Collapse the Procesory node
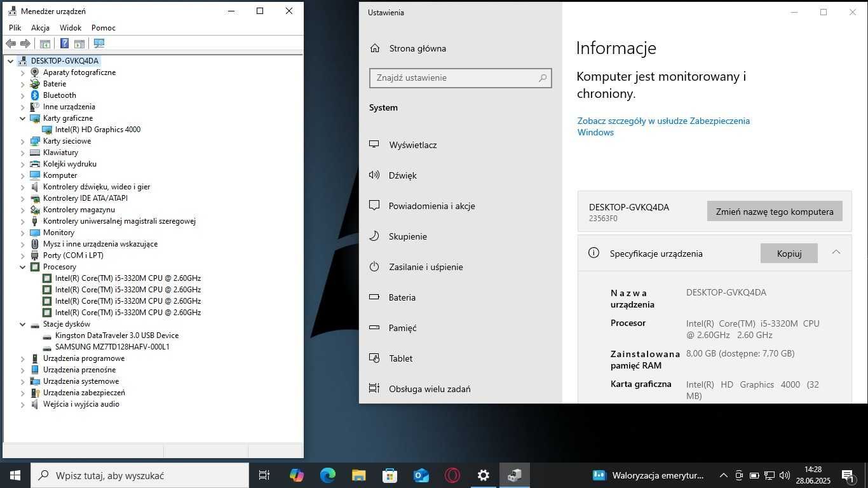The width and height of the screenshot is (868, 488). pos(22,267)
